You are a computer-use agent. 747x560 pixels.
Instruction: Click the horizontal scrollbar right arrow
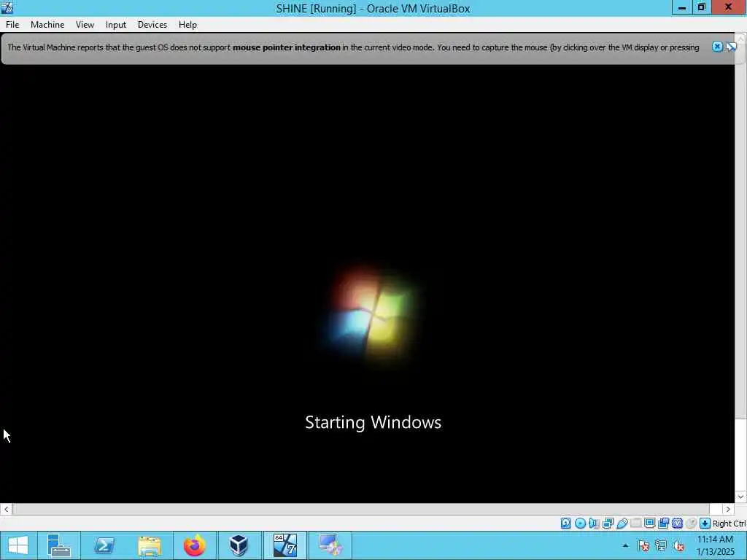tap(728, 509)
